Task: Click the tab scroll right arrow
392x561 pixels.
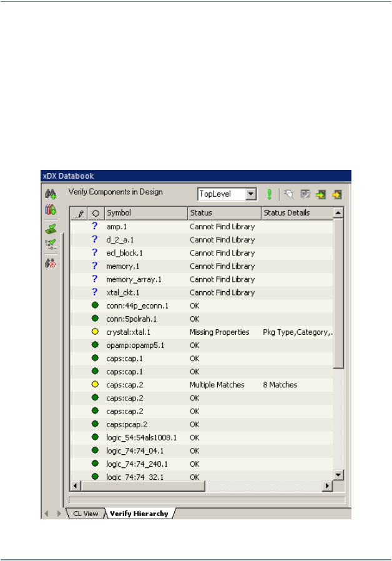Action: pyautogui.click(x=59, y=514)
